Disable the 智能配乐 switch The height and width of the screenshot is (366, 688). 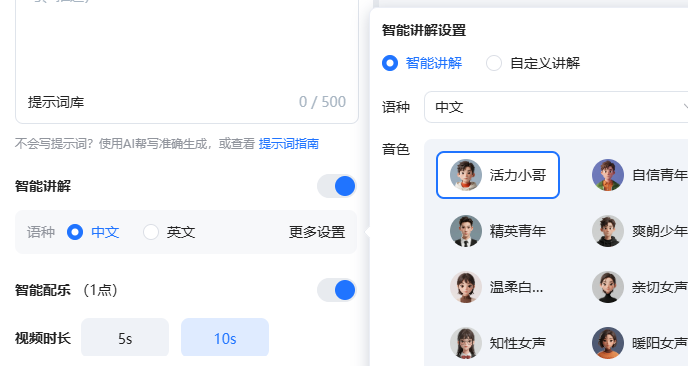(337, 290)
